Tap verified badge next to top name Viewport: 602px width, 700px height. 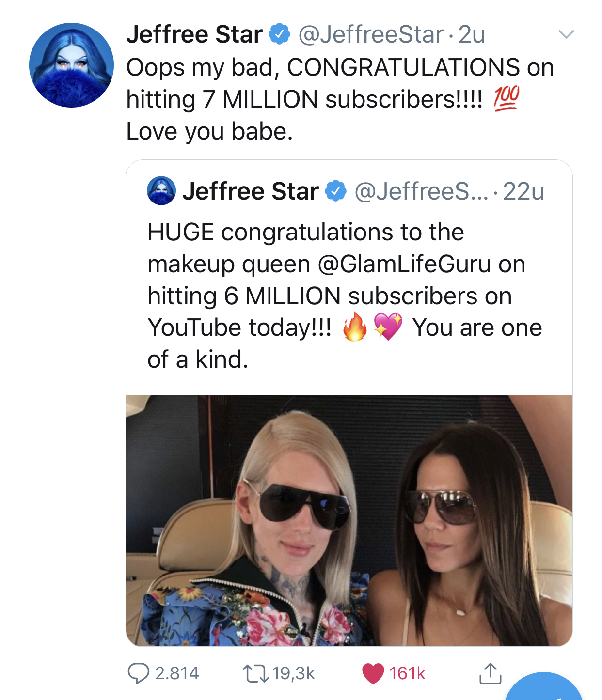(279, 34)
